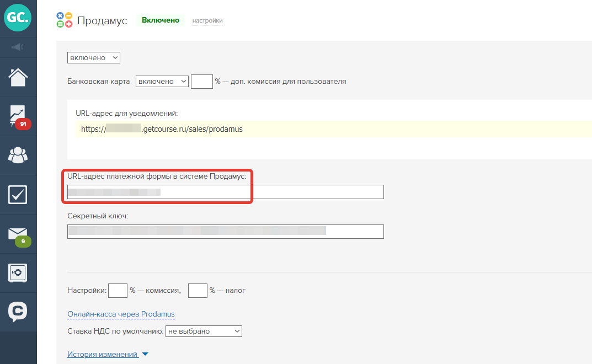
Task: Click the 'Ставка НДС по умолчанию:' label
Action: [x=115, y=331]
